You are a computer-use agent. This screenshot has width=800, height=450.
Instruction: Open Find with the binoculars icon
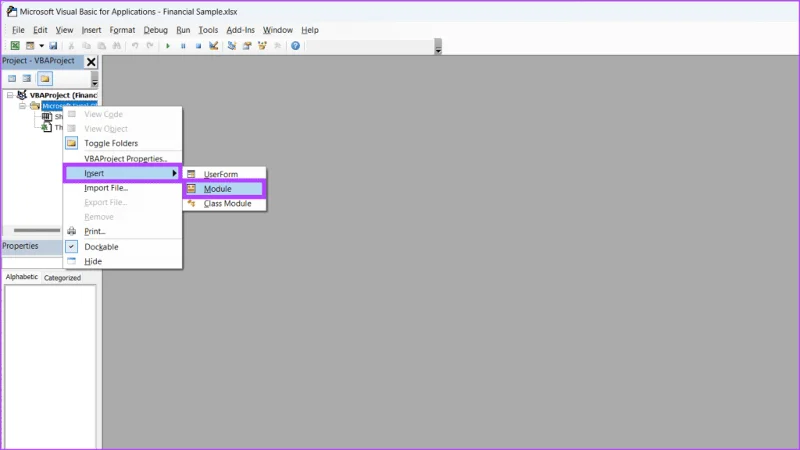117,46
